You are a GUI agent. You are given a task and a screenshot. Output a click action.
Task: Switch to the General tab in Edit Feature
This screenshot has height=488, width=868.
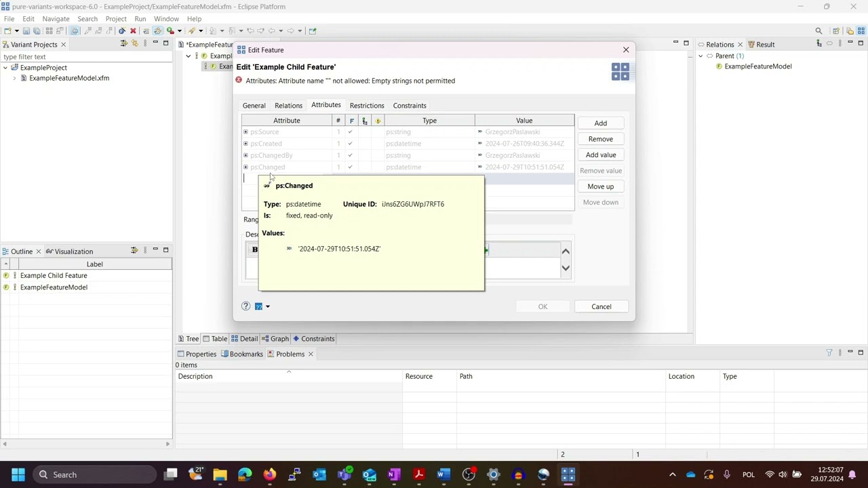tap(254, 106)
